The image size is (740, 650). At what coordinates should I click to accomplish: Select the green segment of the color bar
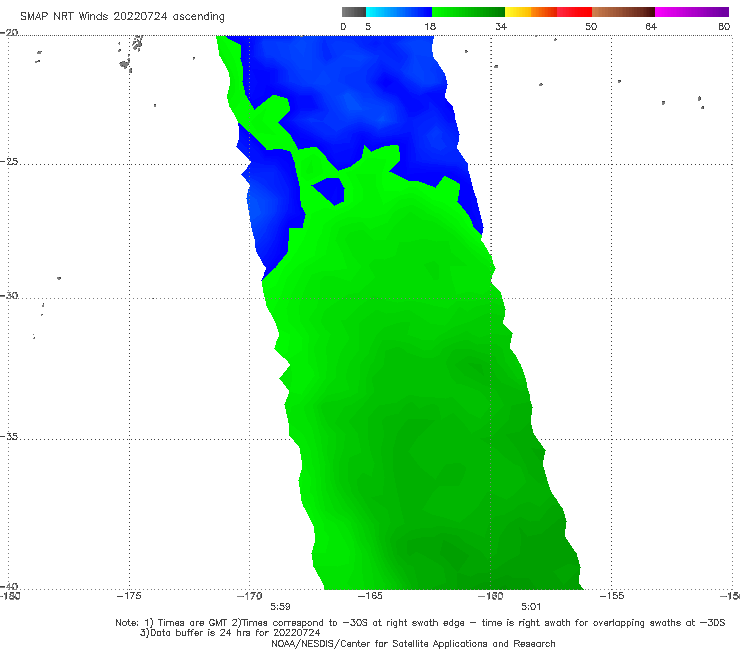(x=468, y=12)
